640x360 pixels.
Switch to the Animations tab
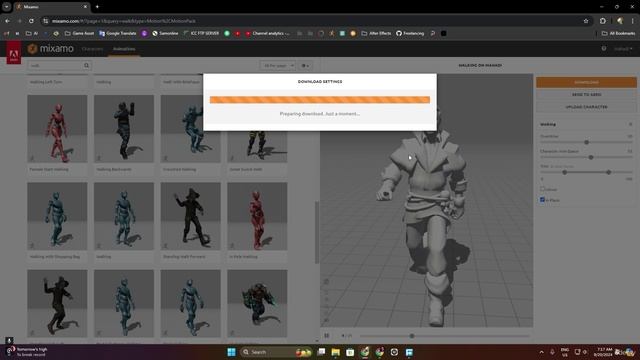[x=124, y=49]
